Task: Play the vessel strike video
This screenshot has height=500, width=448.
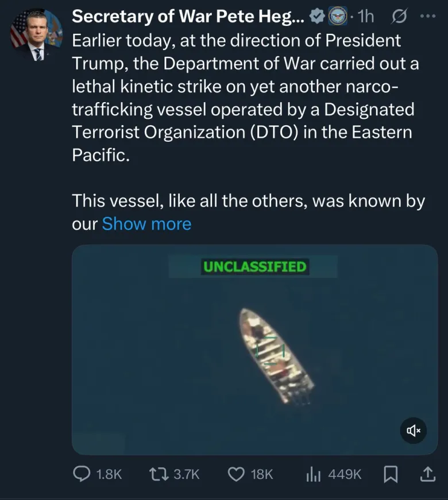Action: (x=254, y=350)
